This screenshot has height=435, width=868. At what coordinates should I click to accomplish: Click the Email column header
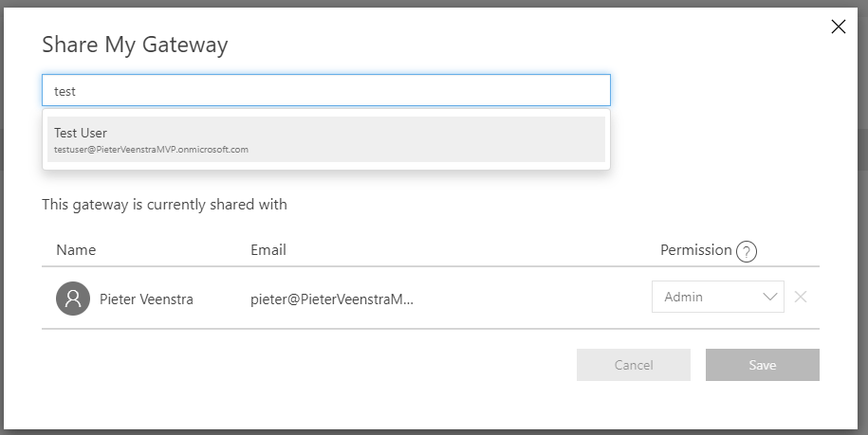[268, 250]
